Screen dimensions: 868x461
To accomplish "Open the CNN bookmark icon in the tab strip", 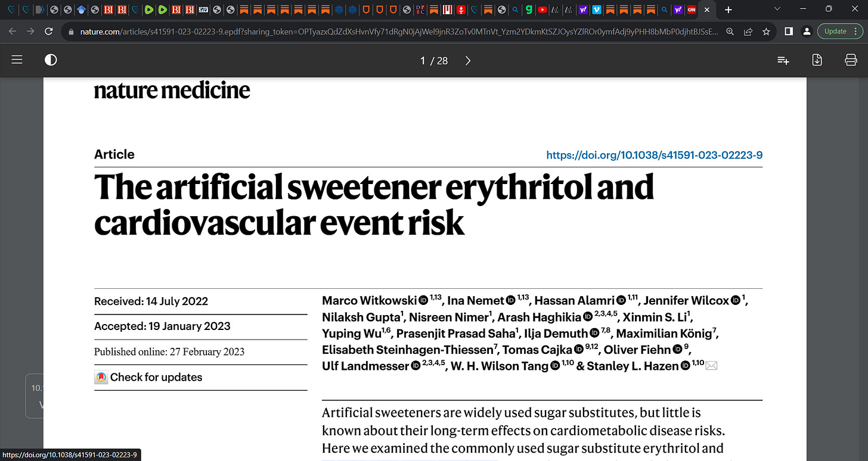I will tap(692, 10).
